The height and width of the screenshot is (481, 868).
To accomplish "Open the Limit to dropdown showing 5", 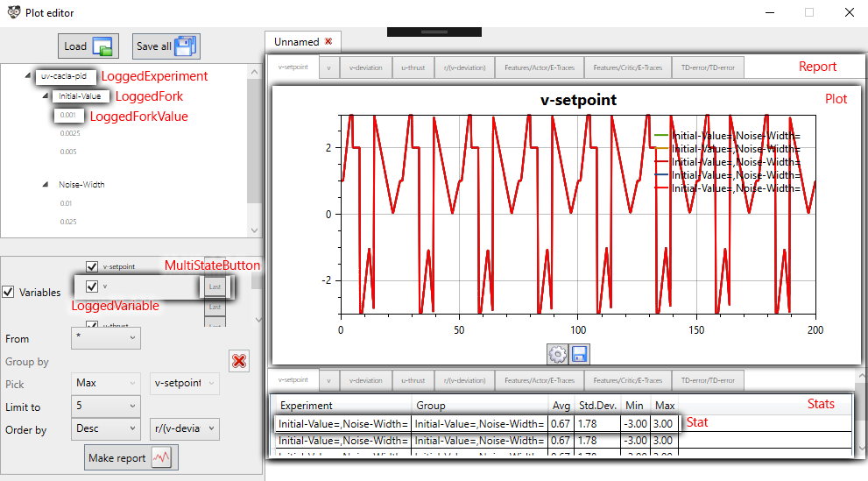I will [106, 406].
